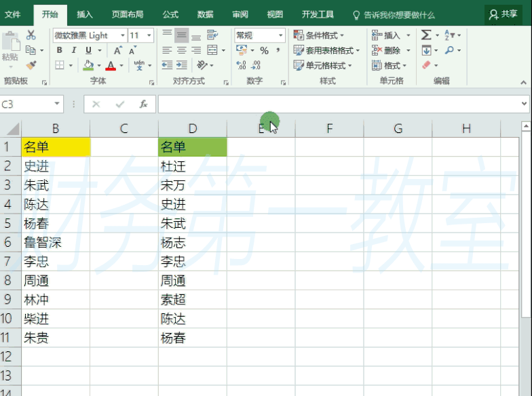Open the font size dropdown
Screen dimensions: 532x396
point(149,35)
